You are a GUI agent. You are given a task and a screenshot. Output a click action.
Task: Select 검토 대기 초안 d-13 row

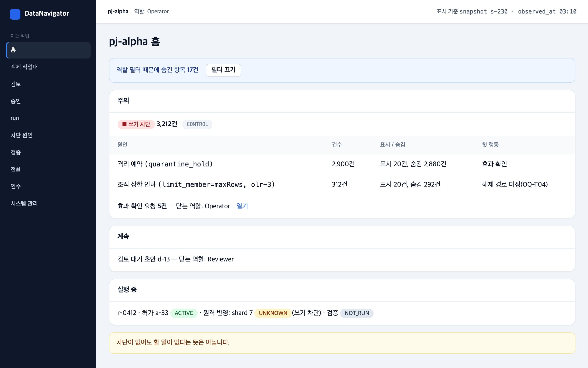coord(342,259)
